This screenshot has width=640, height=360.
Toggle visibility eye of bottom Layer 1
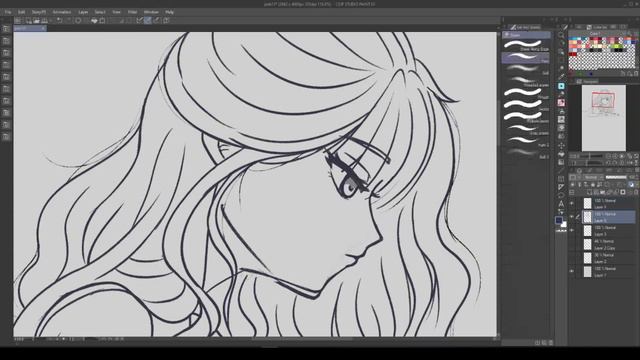tap(572, 271)
